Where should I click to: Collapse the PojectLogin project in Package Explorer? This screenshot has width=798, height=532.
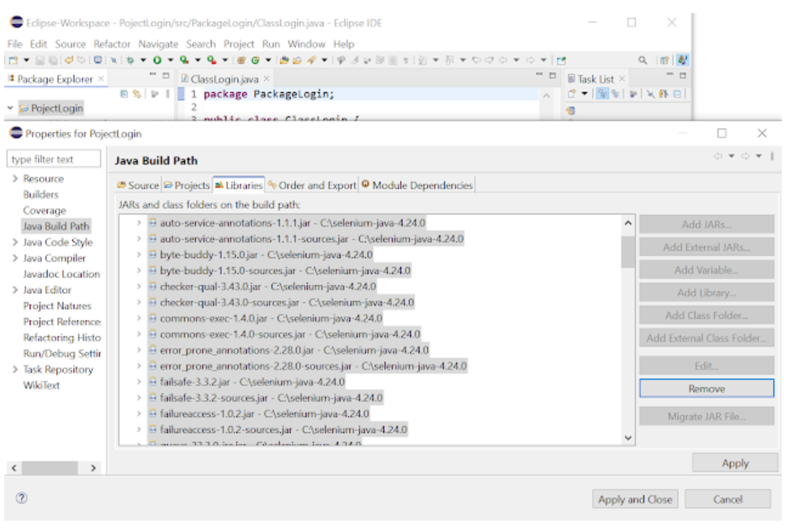point(11,108)
